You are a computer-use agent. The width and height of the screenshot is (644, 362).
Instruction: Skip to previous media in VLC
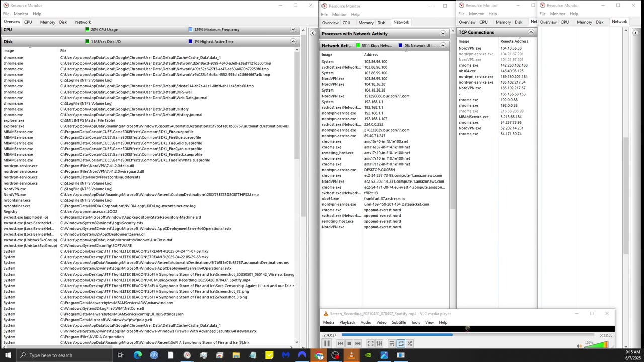pyautogui.click(x=340, y=344)
